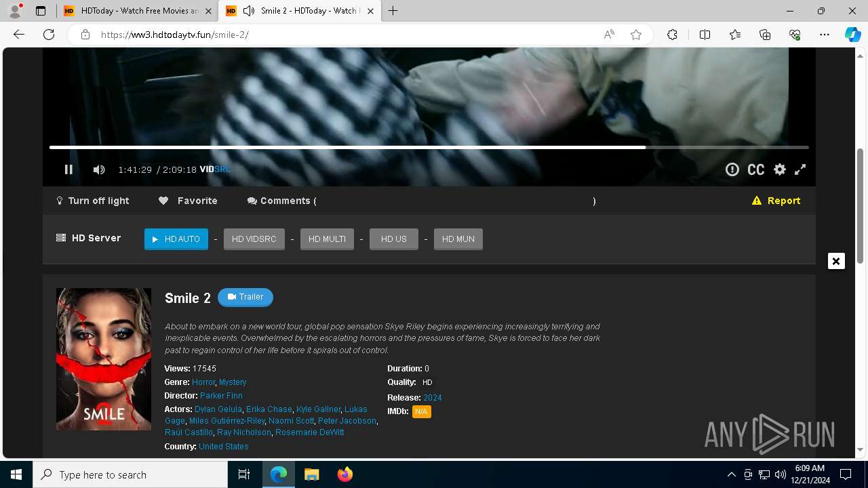
Task: Switch to the HDToday Watch Free Movies tab
Action: (138, 11)
